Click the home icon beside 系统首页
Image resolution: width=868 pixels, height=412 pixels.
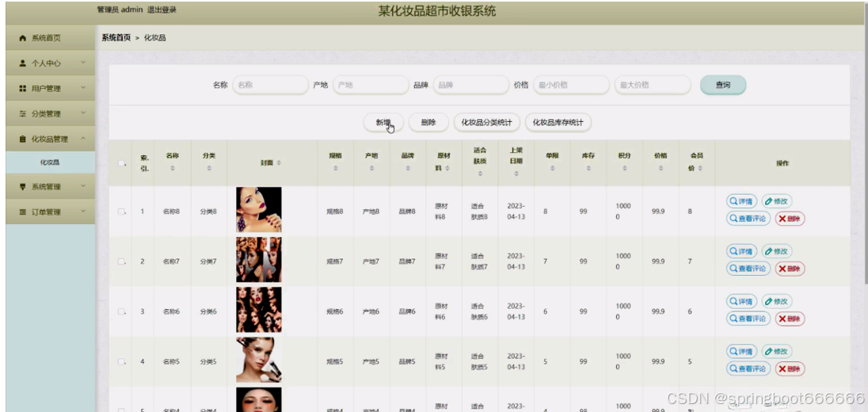(x=23, y=38)
